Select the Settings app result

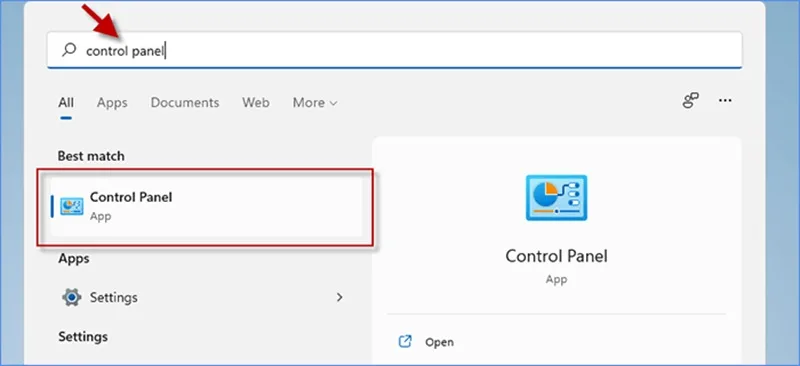point(203,297)
